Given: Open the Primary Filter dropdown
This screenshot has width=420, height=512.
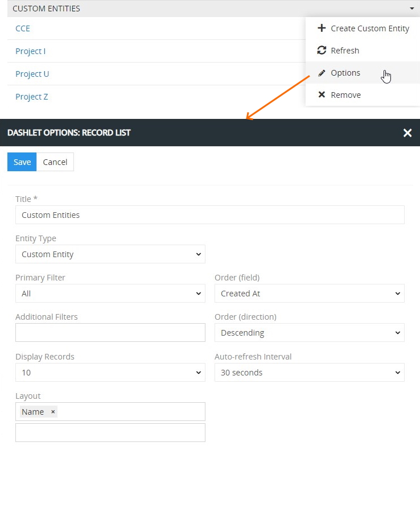Looking at the screenshot, I should tap(110, 293).
